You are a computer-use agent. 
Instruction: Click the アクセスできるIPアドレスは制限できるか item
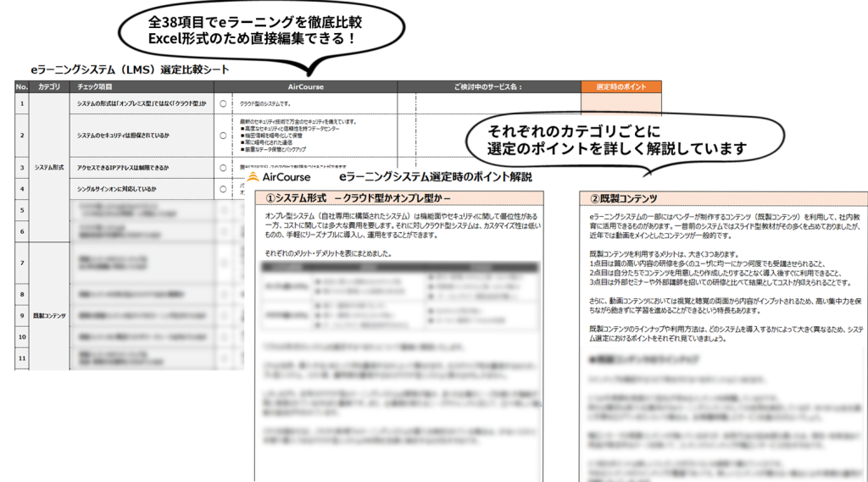point(122,168)
